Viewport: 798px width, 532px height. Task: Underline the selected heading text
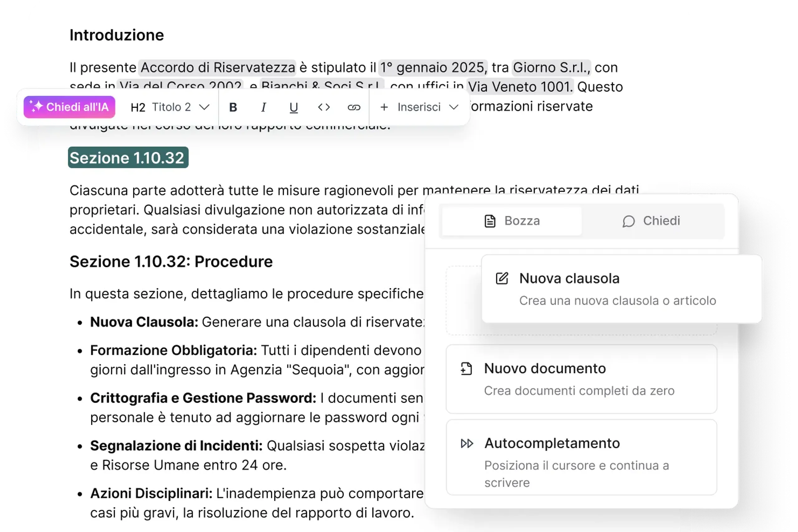pyautogui.click(x=293, y=108)
